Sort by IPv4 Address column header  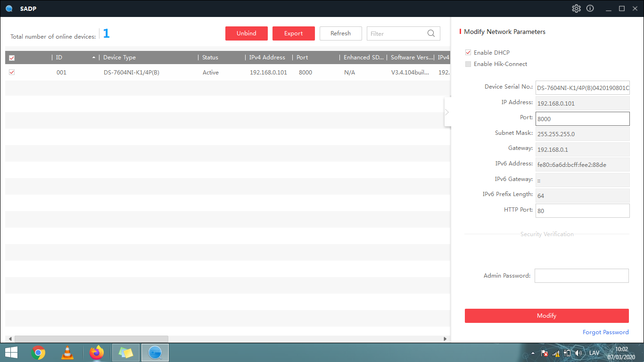(267, 58)
